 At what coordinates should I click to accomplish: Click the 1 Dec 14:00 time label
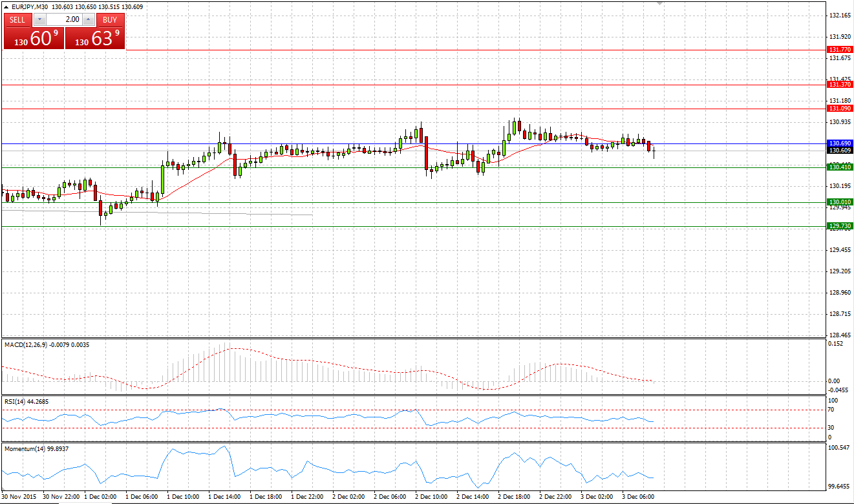coord(224,497)
